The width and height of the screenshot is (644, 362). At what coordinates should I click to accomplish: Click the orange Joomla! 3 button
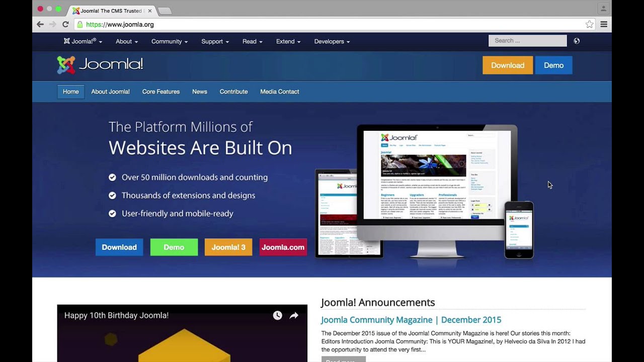[x=228, y=247]
